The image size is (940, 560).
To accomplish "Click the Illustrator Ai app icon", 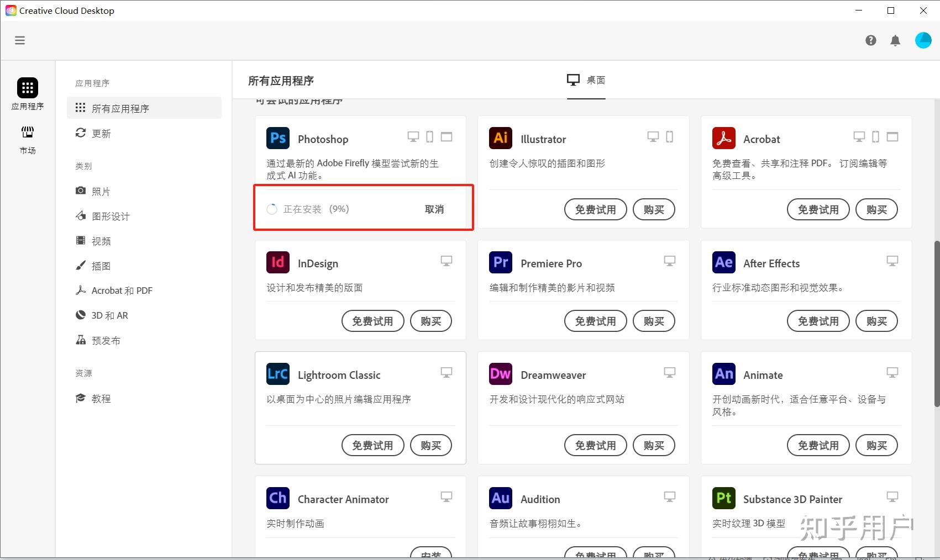I will point(501,138).
